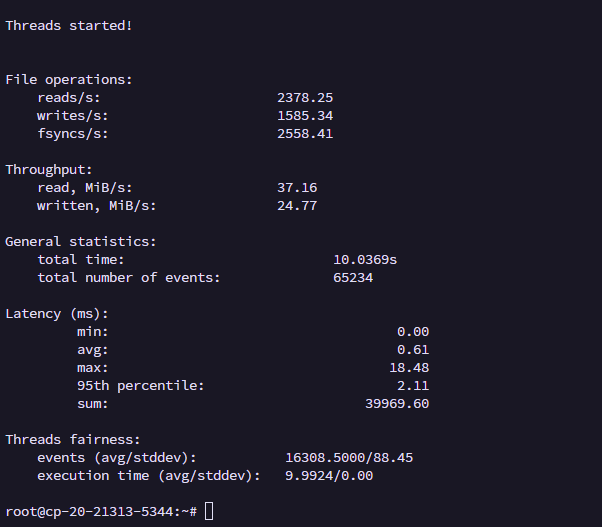Image resolution: width=602 pixels, height=527 pixels.
Task: Click the fsyncs/s value 2558.41
Action: pyautogui.click(x=305, y=134)
